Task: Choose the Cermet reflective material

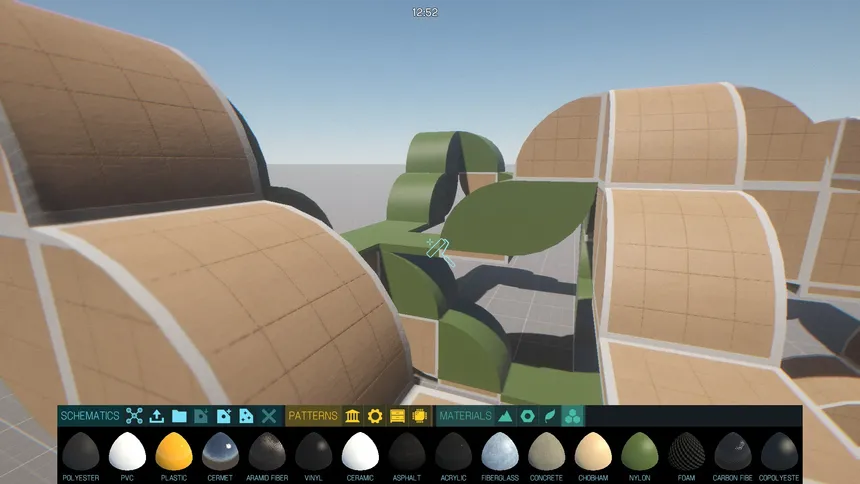Action: 220,451
